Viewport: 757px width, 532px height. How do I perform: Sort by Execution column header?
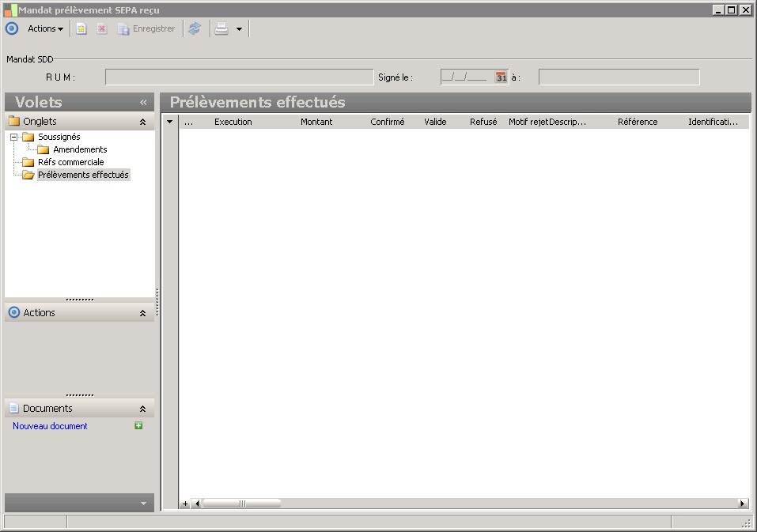point(233,122)
